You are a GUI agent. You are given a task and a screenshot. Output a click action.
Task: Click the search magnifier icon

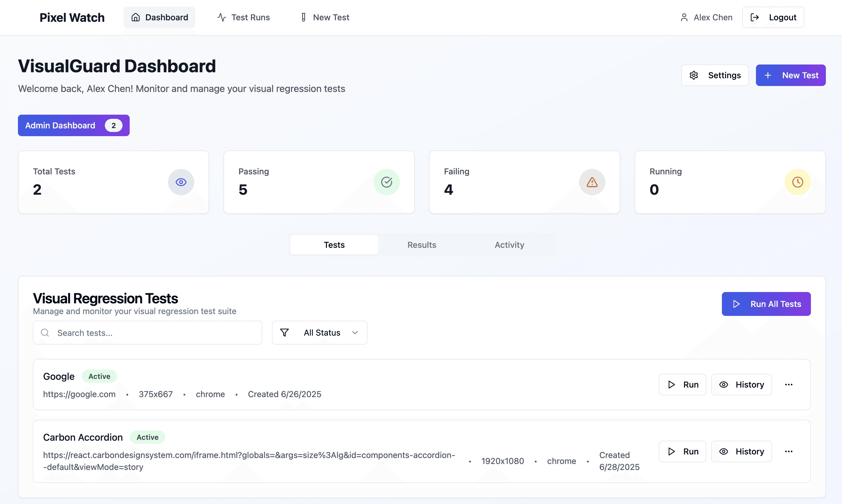click(45, 333)
